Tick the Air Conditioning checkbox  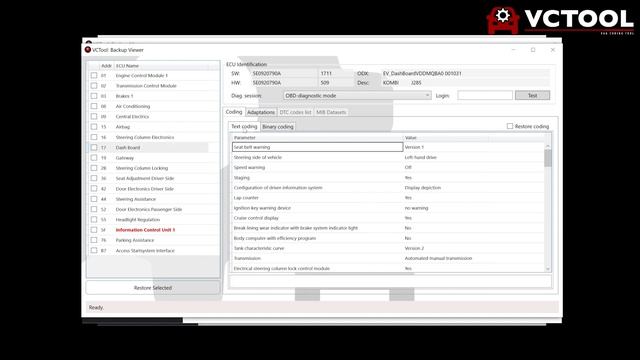pyautogui.click(x=94, y=106)
